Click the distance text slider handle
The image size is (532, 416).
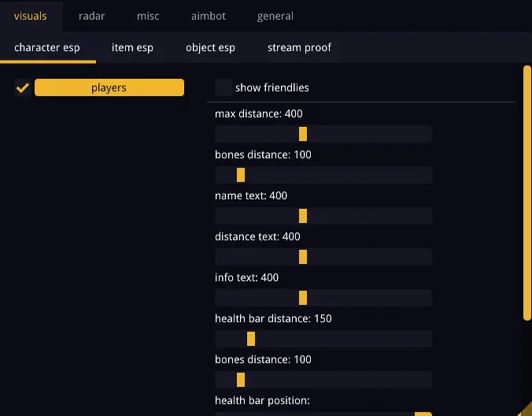click(x=303, y=257)
